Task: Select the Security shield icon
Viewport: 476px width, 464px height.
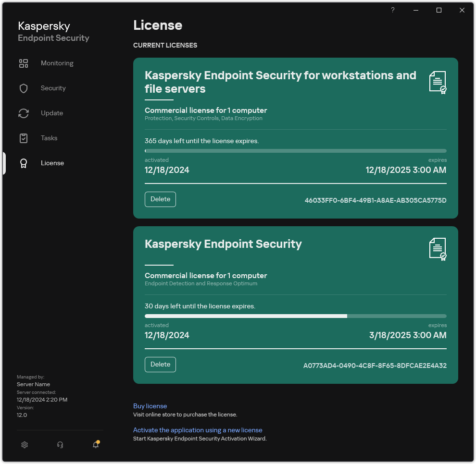Action: [x=24, y=88]
